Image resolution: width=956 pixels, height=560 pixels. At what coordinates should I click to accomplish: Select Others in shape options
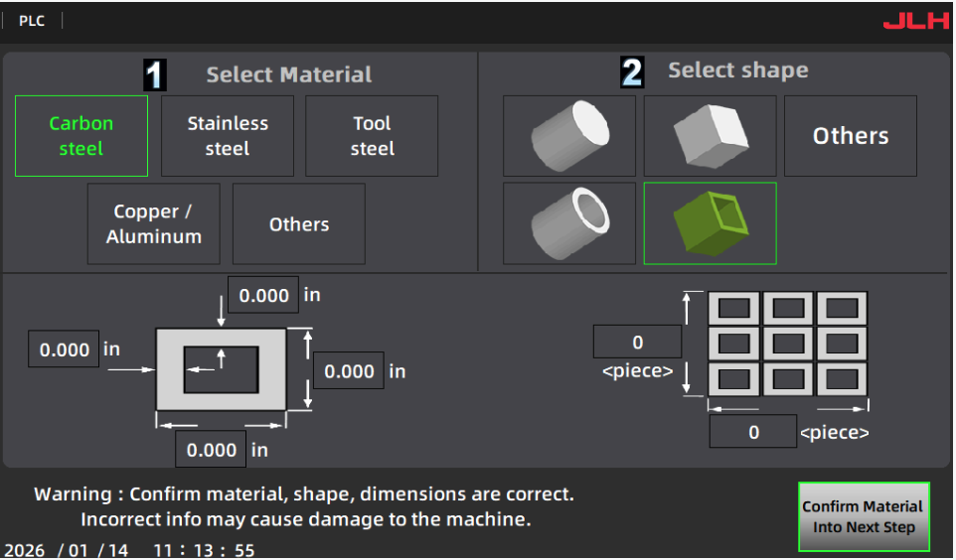click(x=851, y=136)
